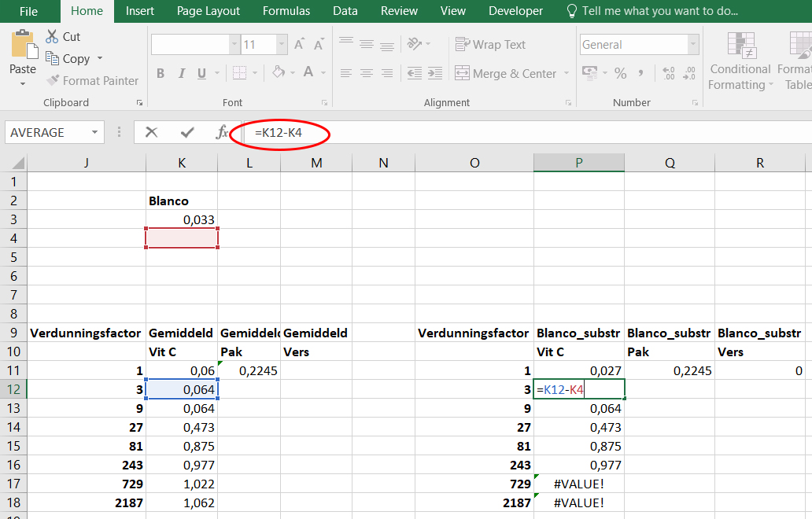812x519 pixels.
Task: Open Insert Function via the fx icon
Action: 222,132
